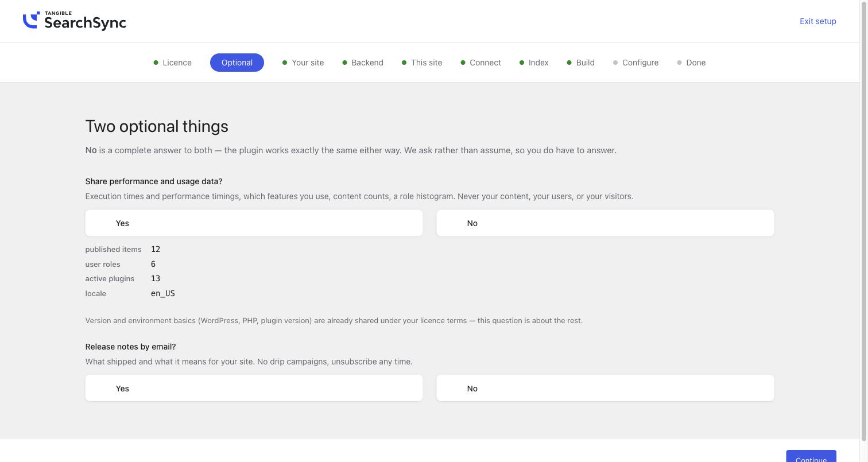Go to the Licence step
Screen dimensions: 868x462
172,63
